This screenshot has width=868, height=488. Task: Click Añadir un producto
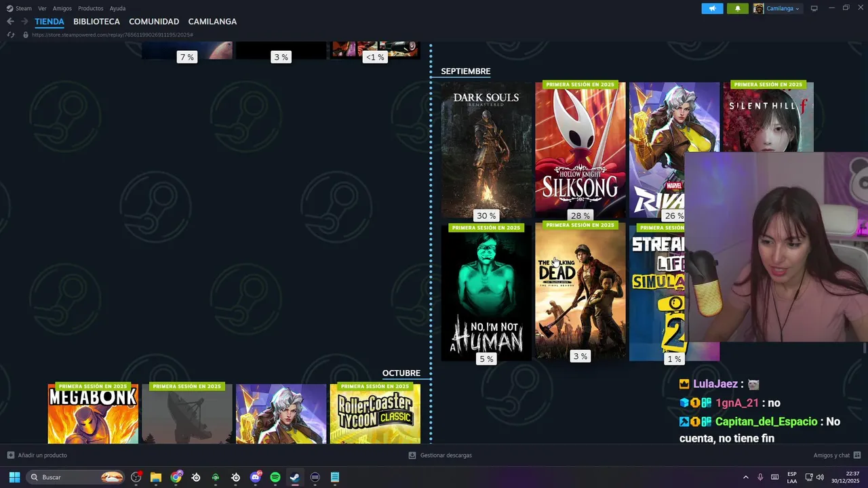37,455
